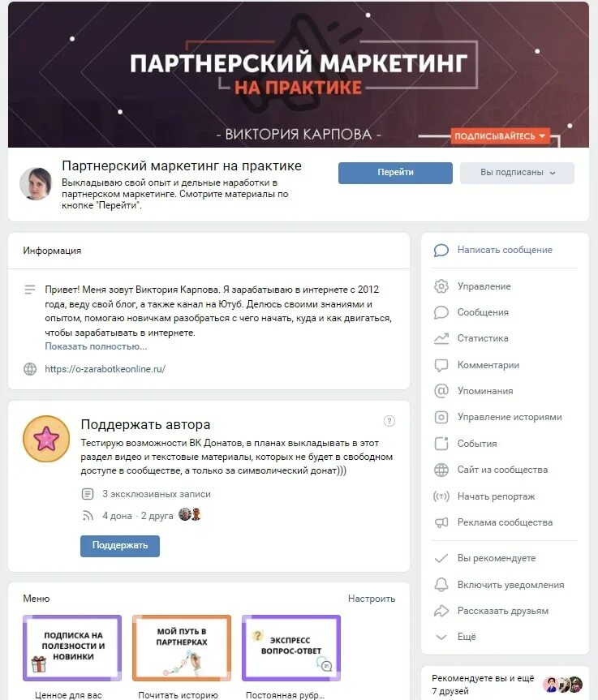This screenshot has height=700, width=598.
Task: Click the globe icon by website link
Action: pyautogui.click(x=30, y=369)
